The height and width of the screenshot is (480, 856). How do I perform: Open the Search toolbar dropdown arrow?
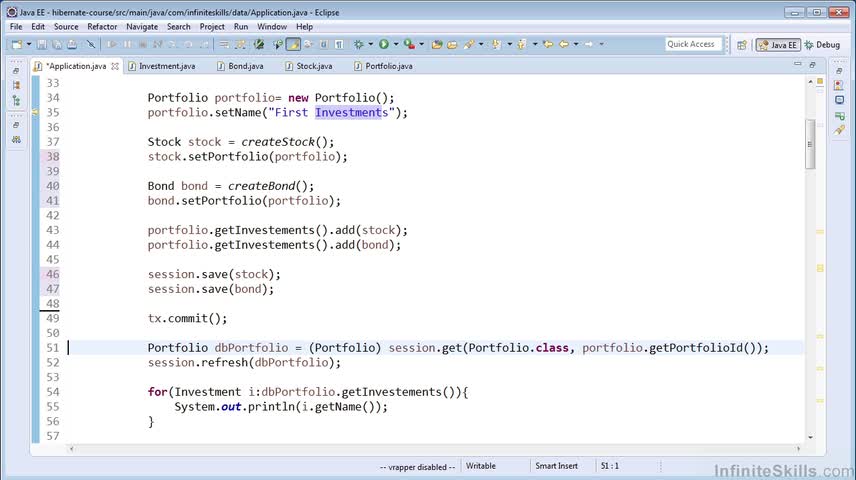481,44
